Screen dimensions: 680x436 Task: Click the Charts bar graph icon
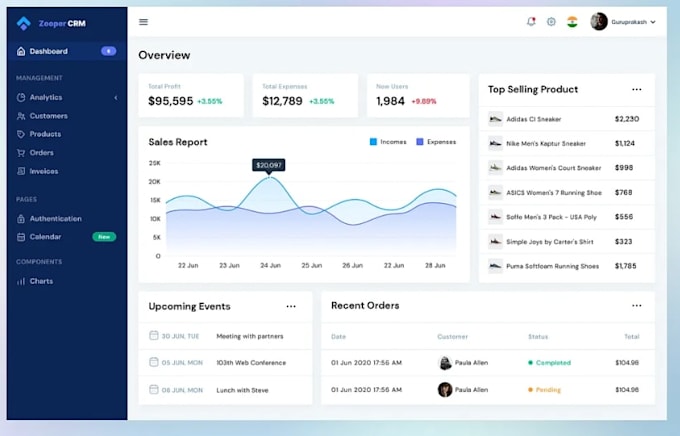21,281
